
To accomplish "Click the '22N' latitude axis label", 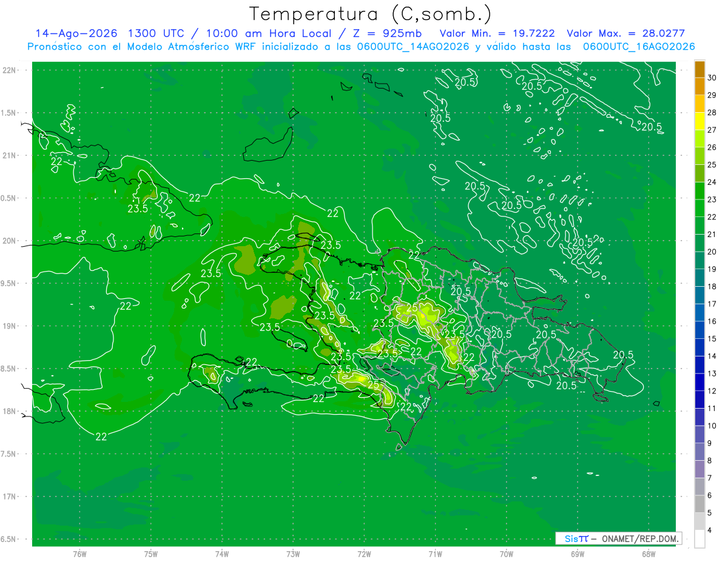I will pos(9,70).
